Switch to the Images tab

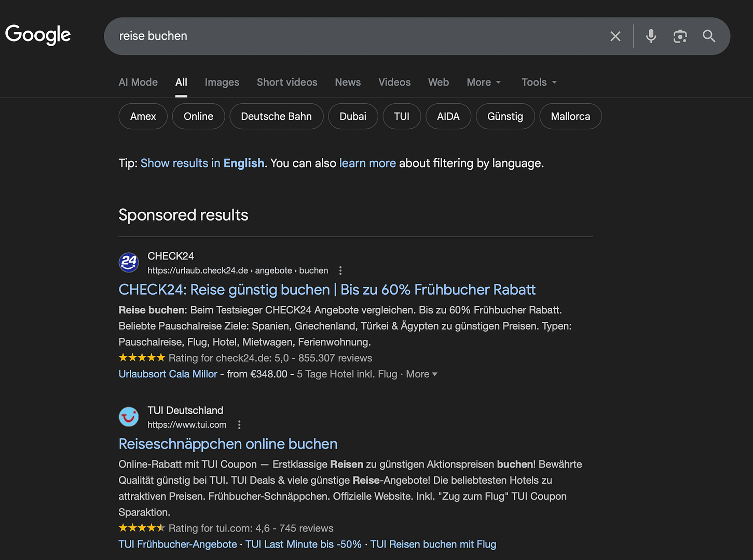[222, 82]
